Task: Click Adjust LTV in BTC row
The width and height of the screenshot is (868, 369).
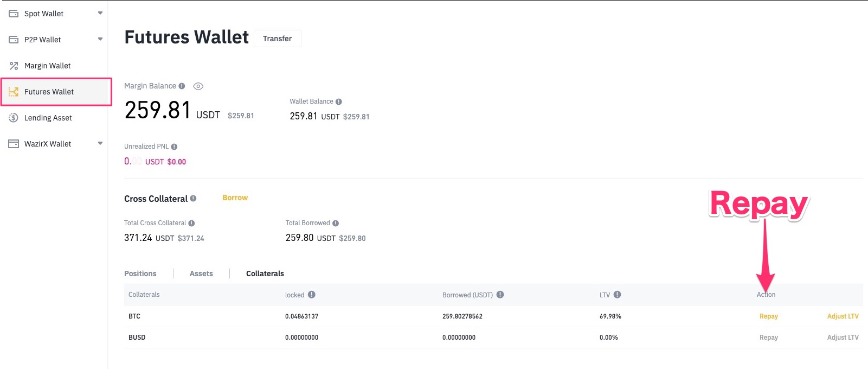Action: pos(843,316)
